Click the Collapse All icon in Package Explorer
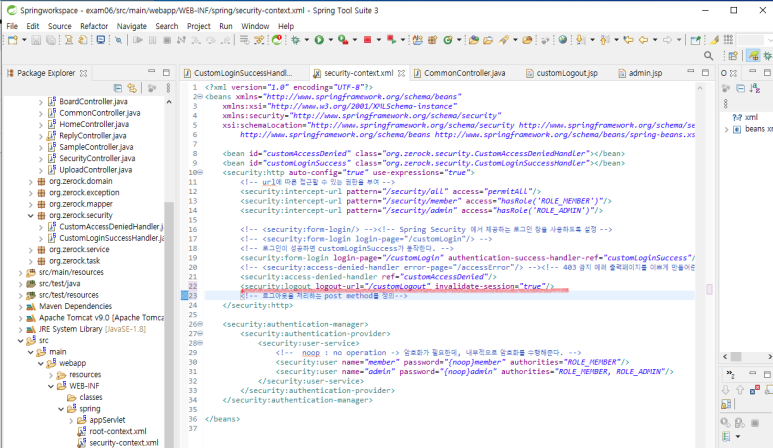This screenshot has width=773, height=448. point(117,88)
